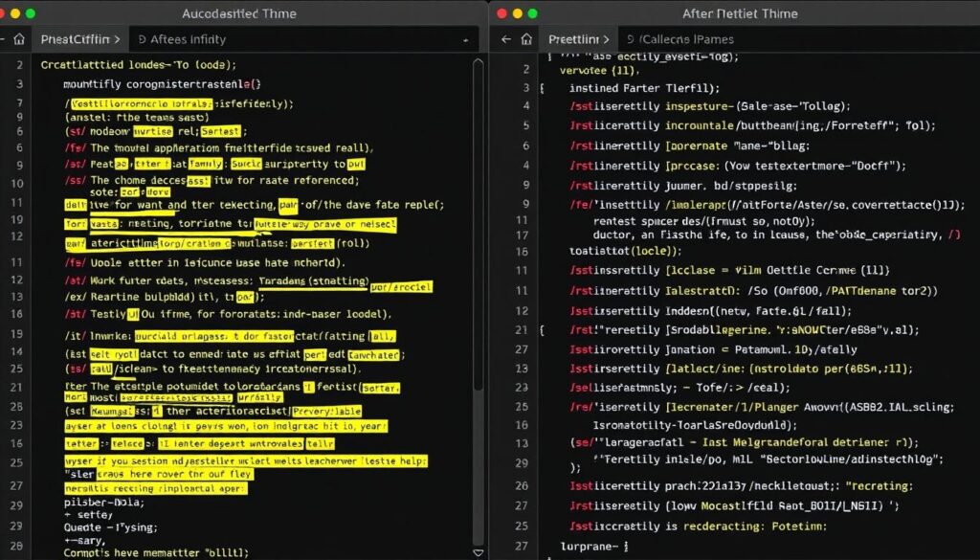Go back with the arrow in After Tlettiet Thime
The image size is (980, 560).
tap(506, 39)
